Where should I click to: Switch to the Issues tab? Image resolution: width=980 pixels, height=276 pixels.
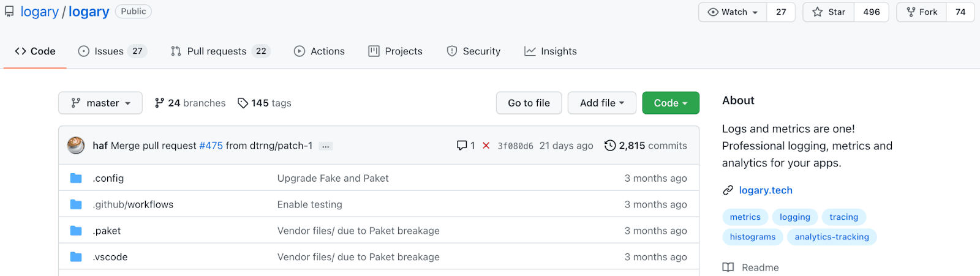click(x=109, y=51)
